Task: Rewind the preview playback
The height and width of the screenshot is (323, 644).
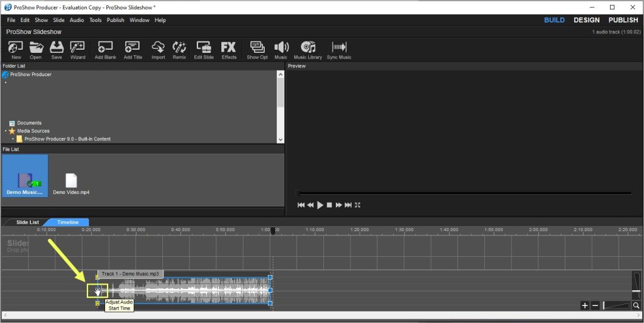Action: pyautogui.click(x=311, y=205)
